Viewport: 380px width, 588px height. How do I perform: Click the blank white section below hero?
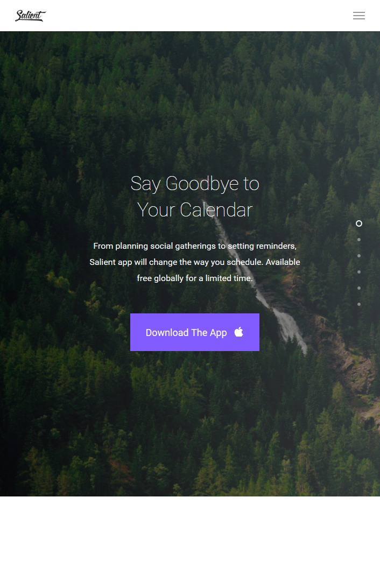coord(190,542)
